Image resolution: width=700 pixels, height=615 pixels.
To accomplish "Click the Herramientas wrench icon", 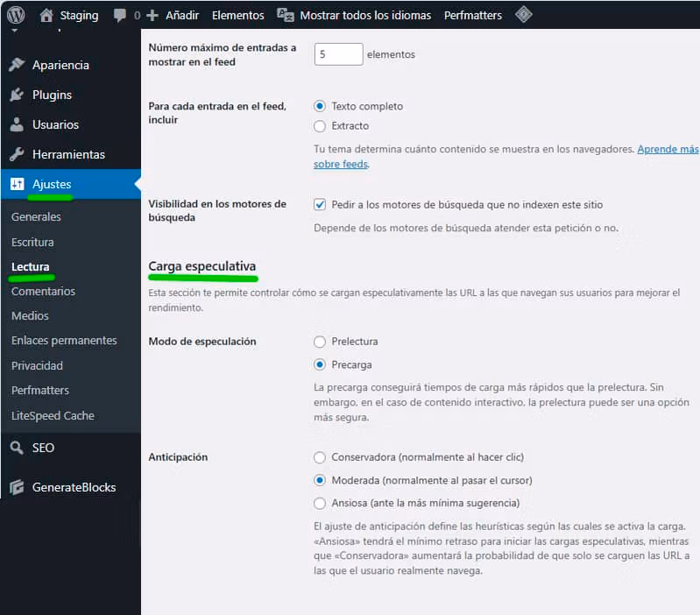I will point(17,154).
